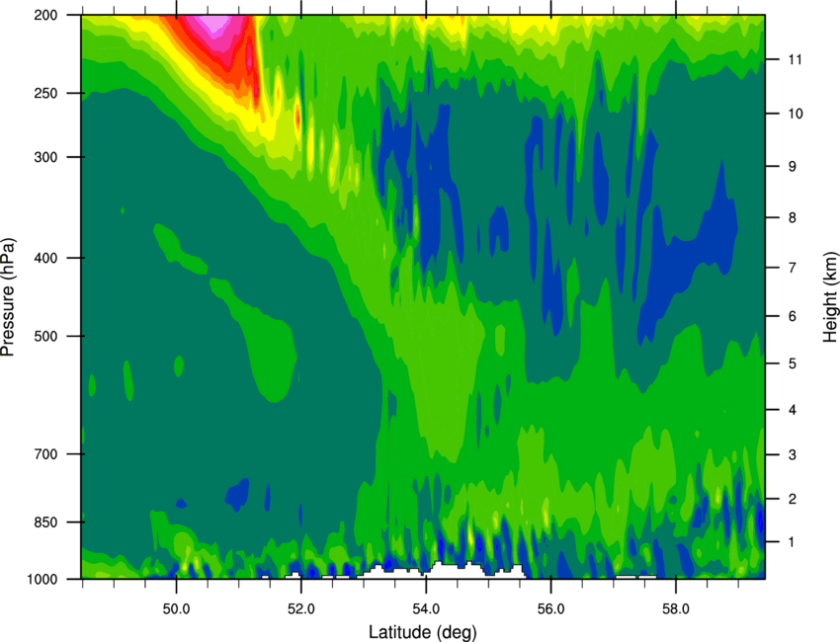The width and height of the screenshot is (840, 642).
Task: Click the 'Latitude (deg)' axis title
Action: (x=423, y=632)
